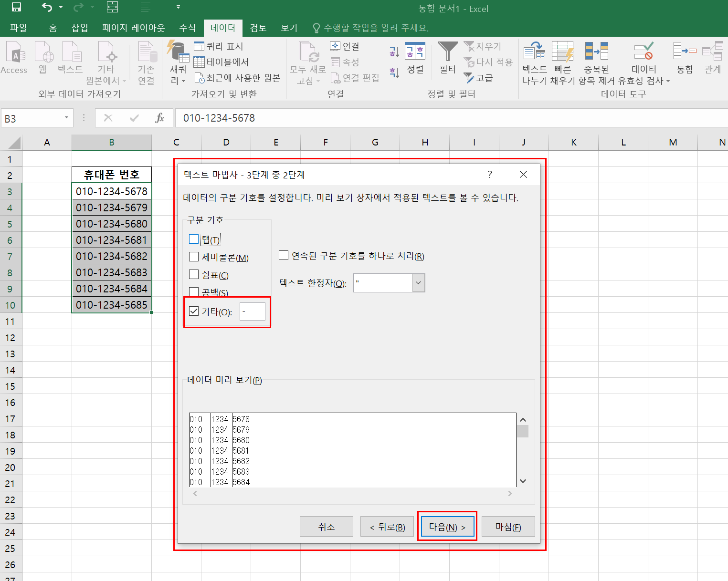Switch to the Home (홈) tab
Screen dimensions: 728x581
(53, 28)
